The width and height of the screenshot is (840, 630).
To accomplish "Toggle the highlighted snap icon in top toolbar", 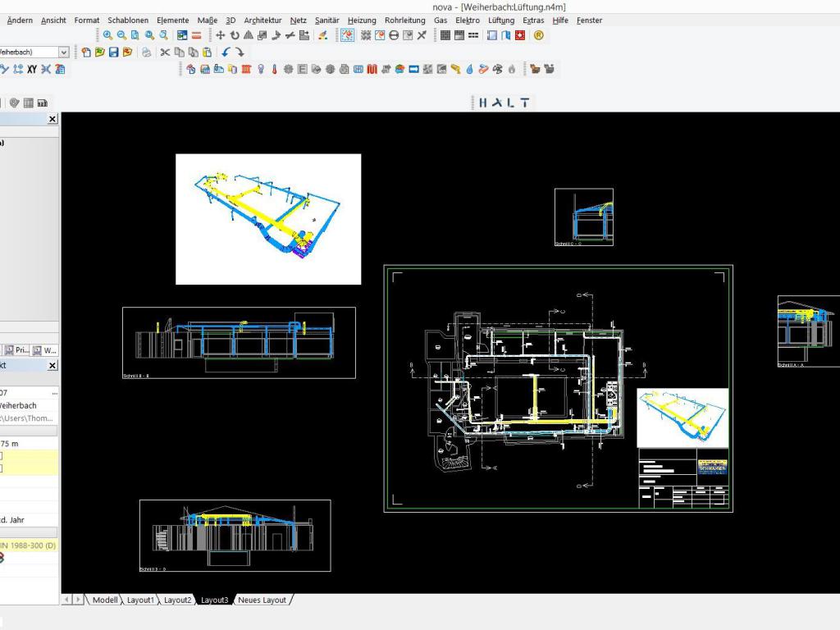I will (348, 35).
